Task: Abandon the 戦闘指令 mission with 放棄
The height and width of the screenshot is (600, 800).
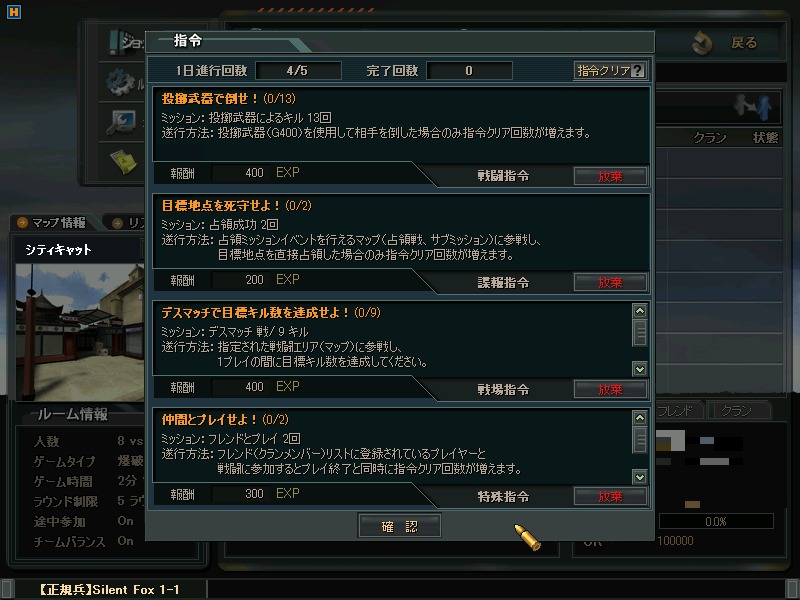Action: [x=610, y=177]
